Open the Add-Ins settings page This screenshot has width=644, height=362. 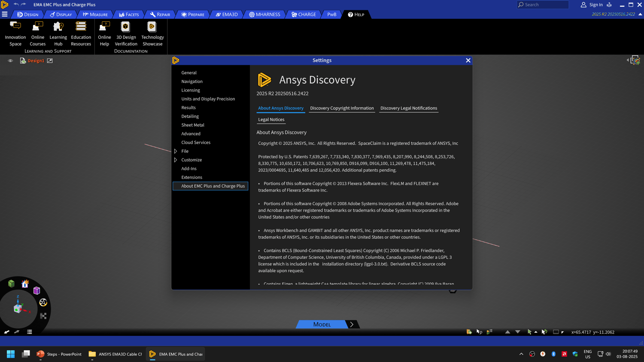point(189,169)
